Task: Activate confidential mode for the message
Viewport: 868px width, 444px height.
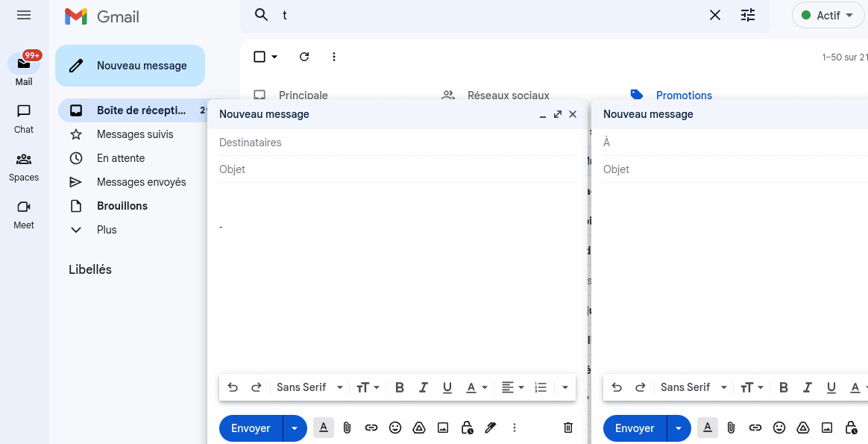Action: [x=467, y=428]
